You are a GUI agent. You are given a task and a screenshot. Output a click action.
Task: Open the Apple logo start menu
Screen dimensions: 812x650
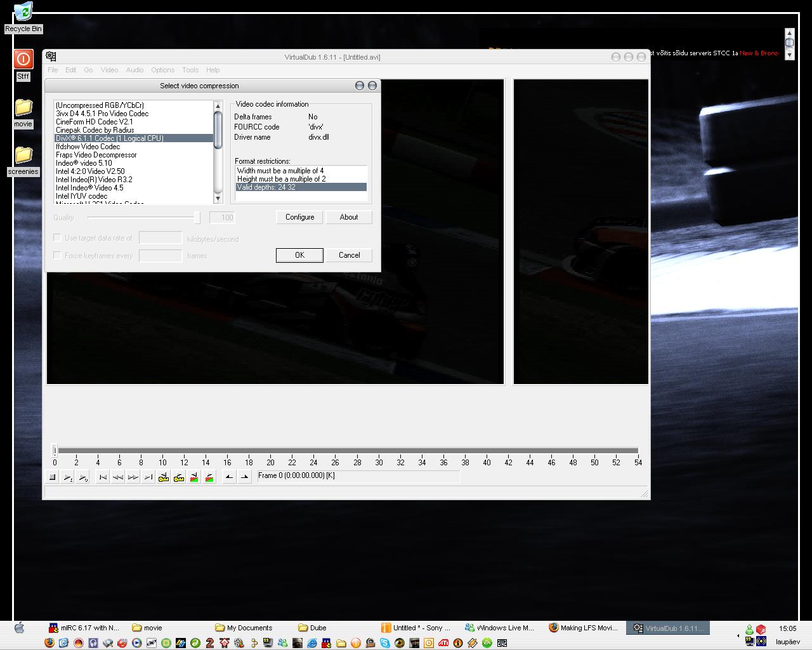(x=19, y=628)
